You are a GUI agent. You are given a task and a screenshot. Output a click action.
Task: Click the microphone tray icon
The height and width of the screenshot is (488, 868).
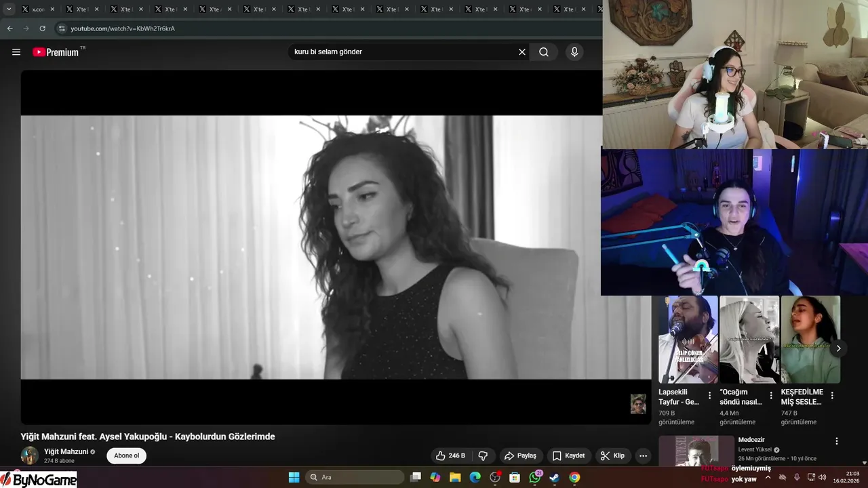[797, 477]
